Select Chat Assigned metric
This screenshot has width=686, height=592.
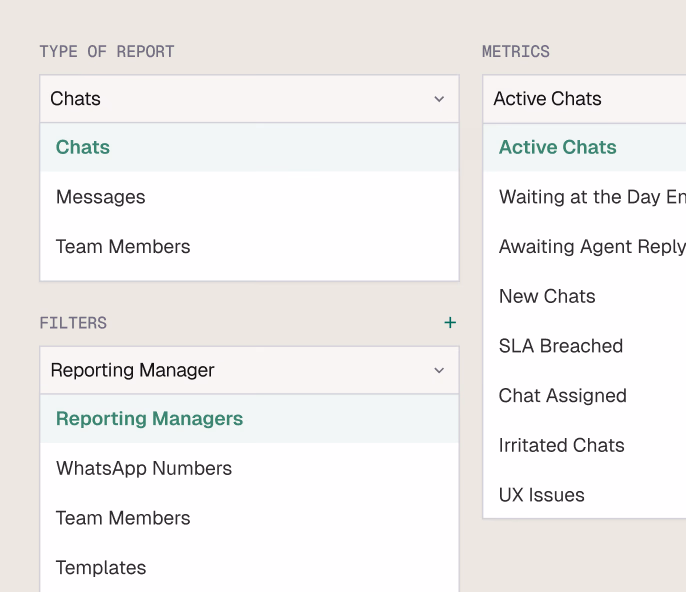click(563, 396)
